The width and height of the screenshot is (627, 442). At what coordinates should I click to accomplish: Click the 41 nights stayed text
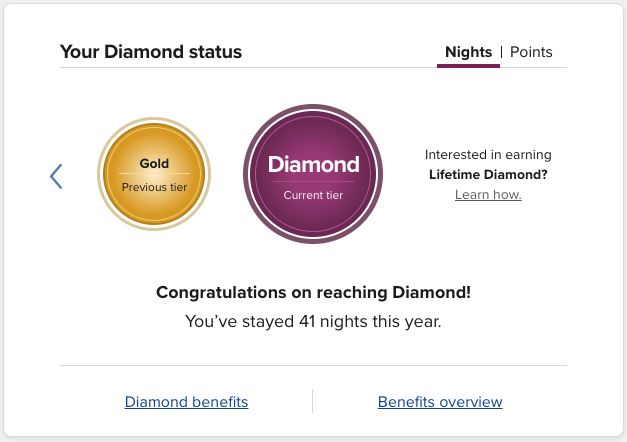click(x=313, y=322)
